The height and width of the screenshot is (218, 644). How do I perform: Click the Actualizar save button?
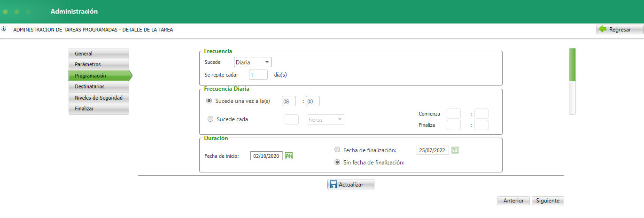[x=351, y=185]
